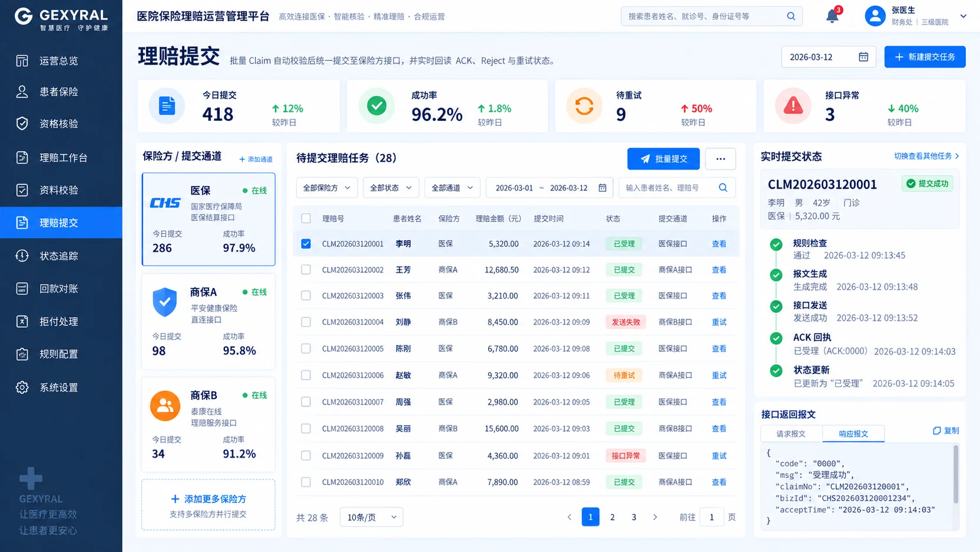Open the 全部状态 dropdown

click(391, 188)
